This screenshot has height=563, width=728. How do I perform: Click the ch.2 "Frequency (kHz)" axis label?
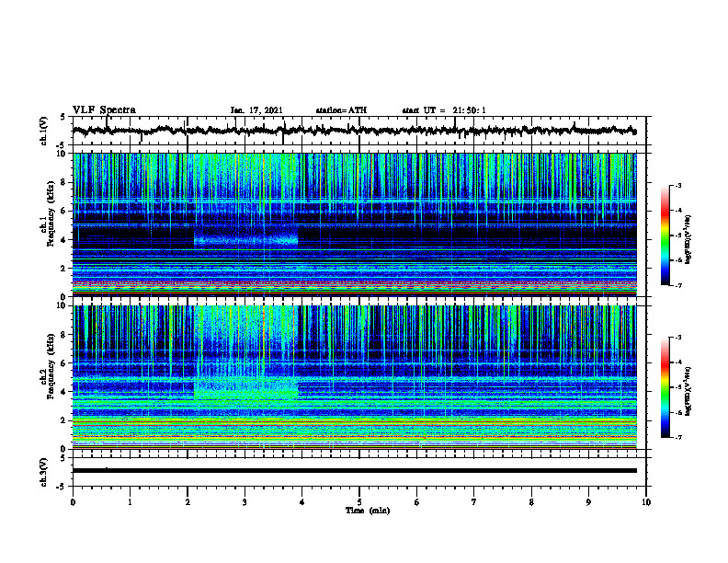(51, 366)
